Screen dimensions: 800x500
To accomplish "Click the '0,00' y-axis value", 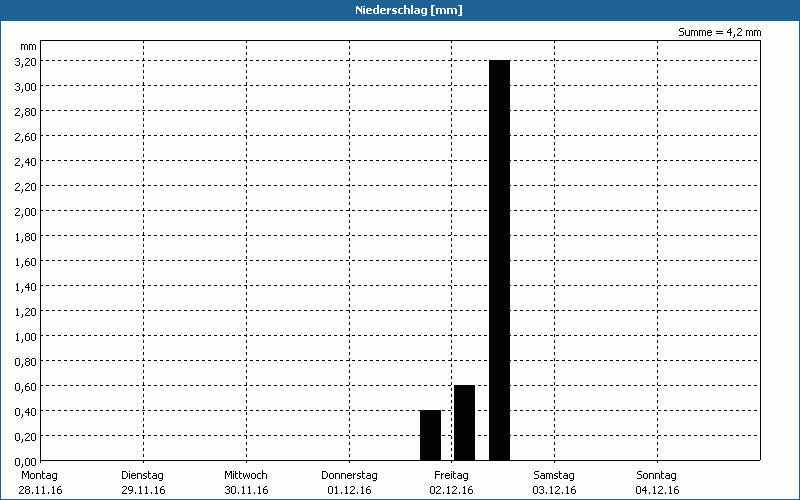I will tap(26, 462).
